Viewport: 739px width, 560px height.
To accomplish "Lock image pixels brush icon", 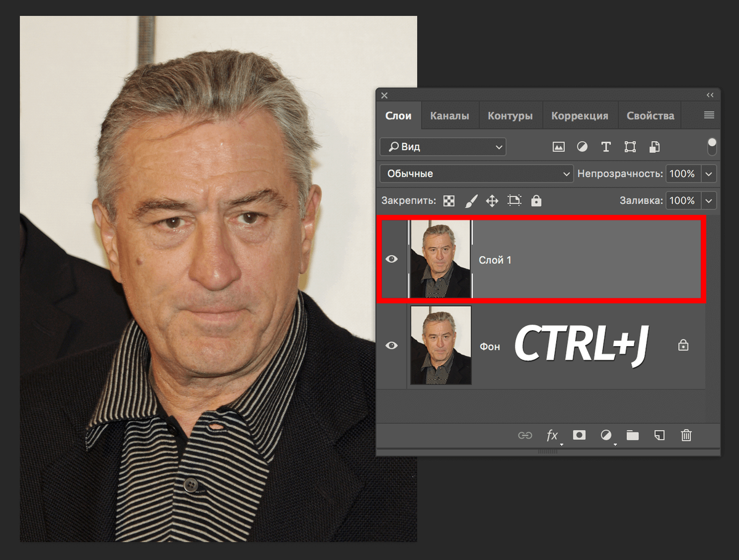I will coord(470,201).
